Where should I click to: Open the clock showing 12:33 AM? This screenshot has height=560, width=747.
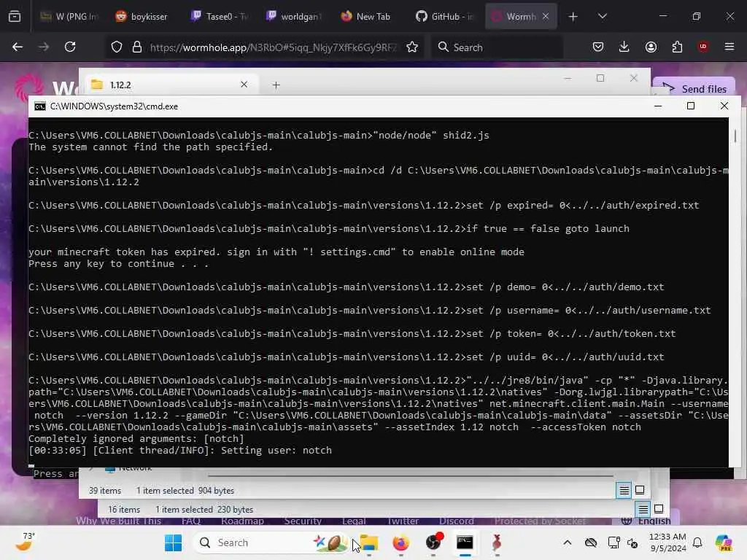pos(667,542)
